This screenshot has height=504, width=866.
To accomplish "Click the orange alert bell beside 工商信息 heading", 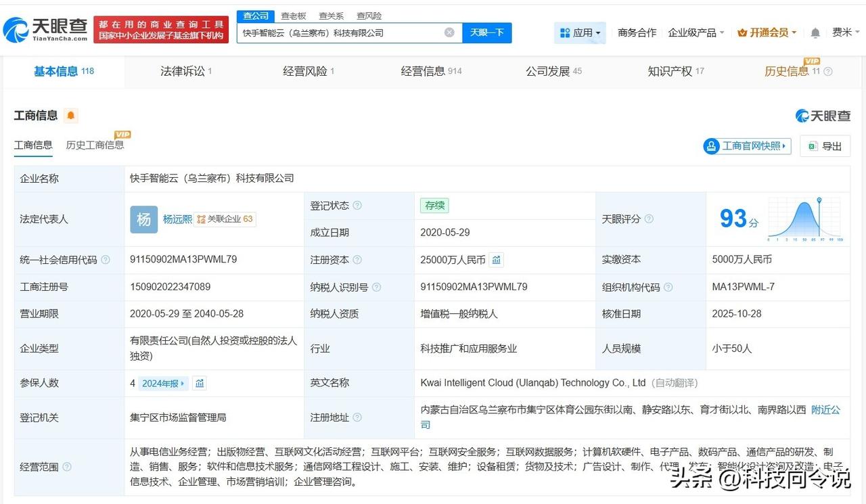I will (x=71, y=116).
